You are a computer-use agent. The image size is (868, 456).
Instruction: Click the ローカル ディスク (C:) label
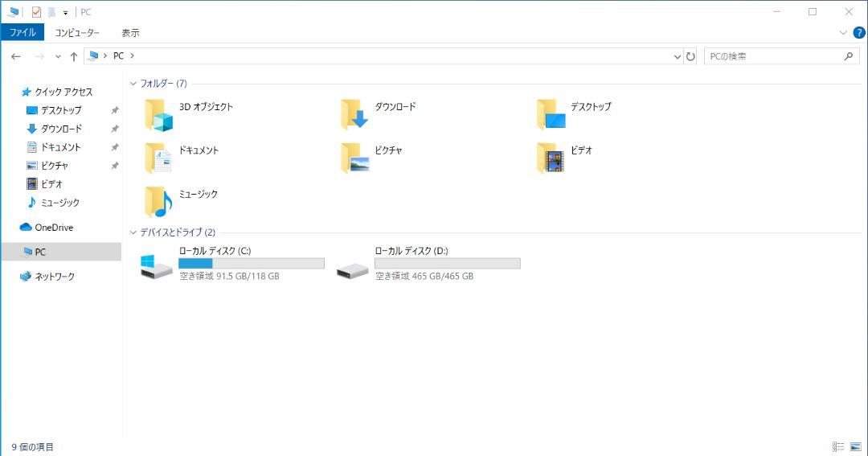click(x=215, y=251)
